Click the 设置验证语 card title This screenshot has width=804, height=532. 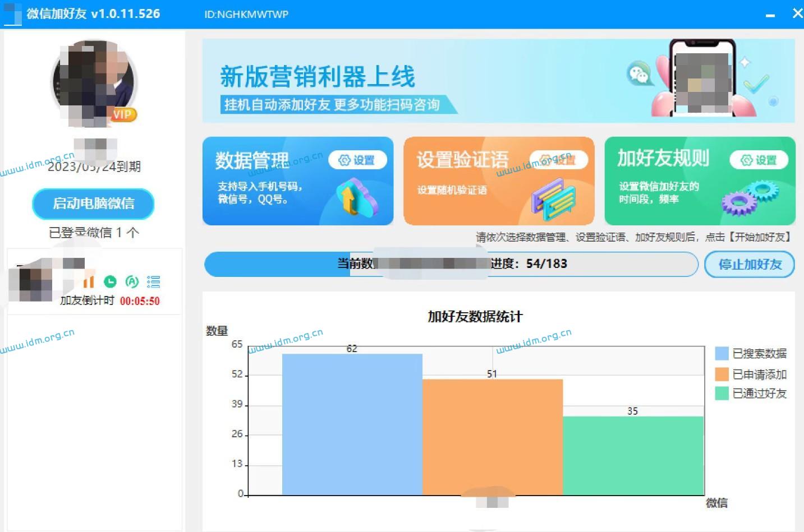pos(462,160)
